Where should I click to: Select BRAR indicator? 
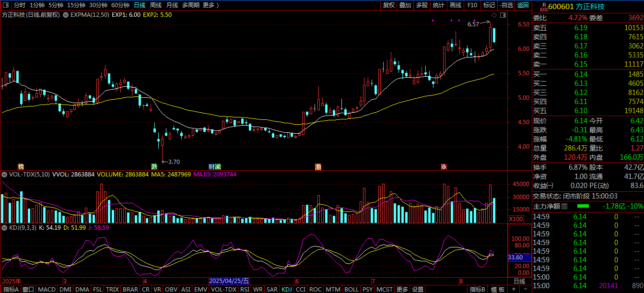(x=130, y=290)
